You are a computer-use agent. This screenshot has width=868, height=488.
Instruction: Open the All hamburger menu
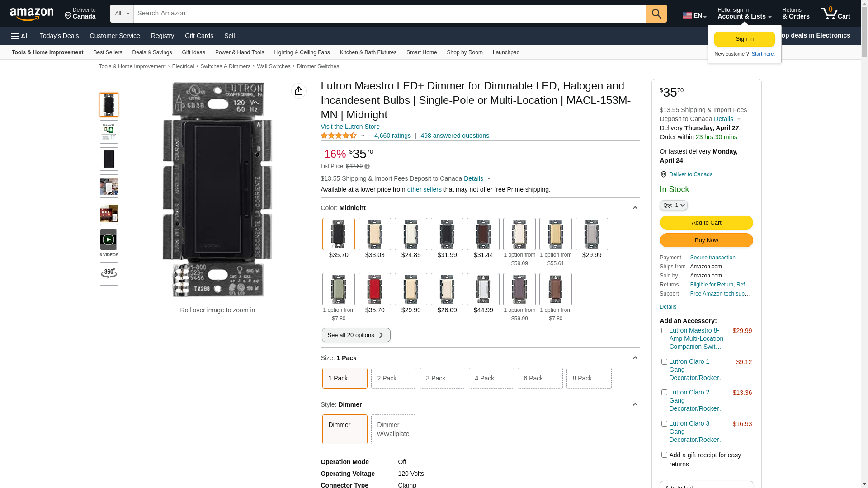tap(20, 36)
